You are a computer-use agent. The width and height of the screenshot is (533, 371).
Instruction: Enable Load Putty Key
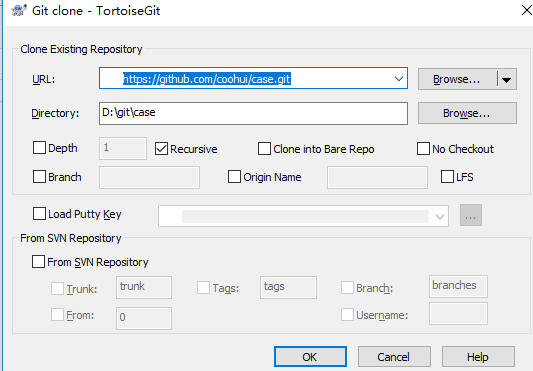click(39, 214)
